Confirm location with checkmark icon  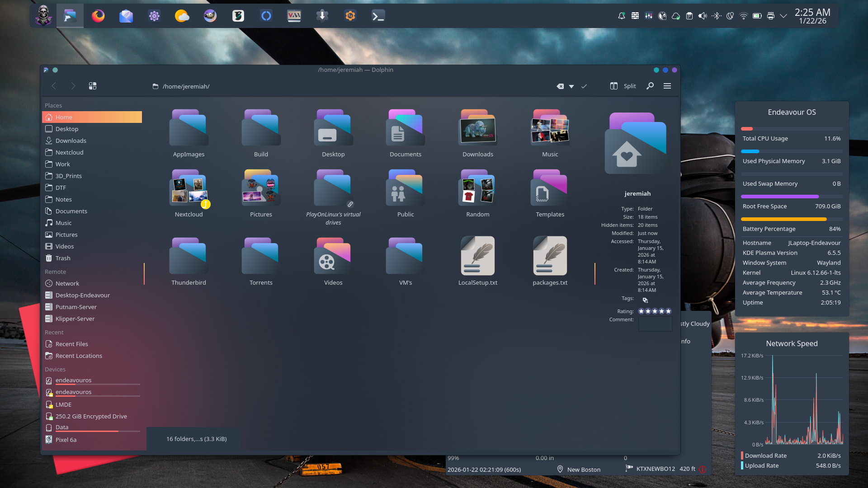(x=584, y=86)
